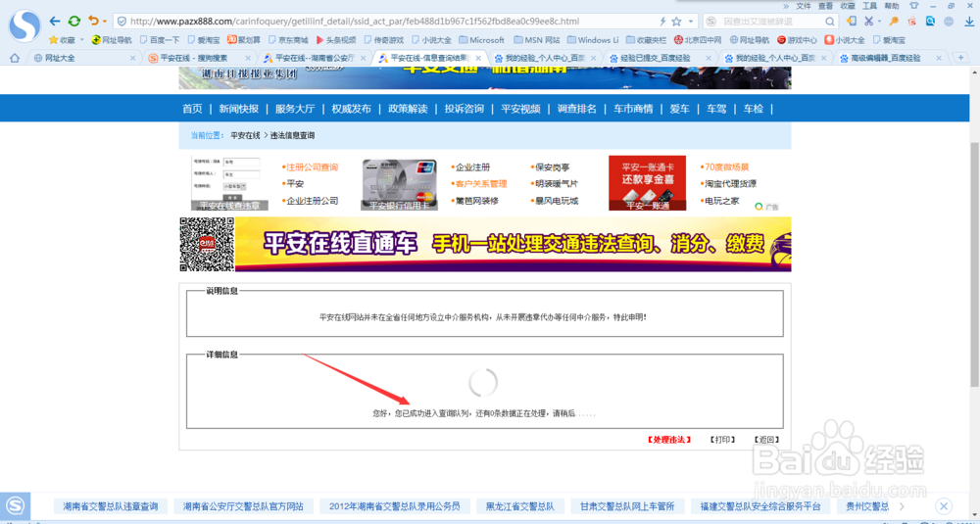Open 新闻快报 in the navigation bar
Viewport: 980px width, 524px height.
pyautogui.click(x=239, y=109)
